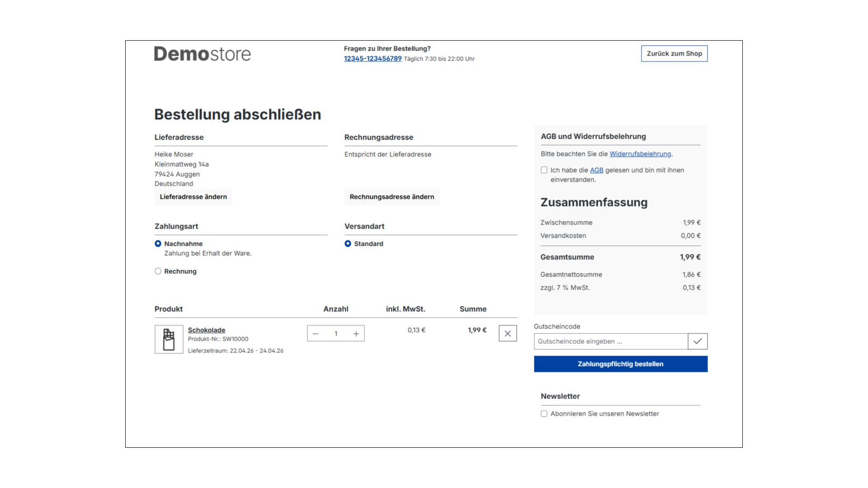Click Zahlungspflichtig bestellen to place order
Image resolution: width=868 pixels, height=488 pixels.
click(620, 364)
